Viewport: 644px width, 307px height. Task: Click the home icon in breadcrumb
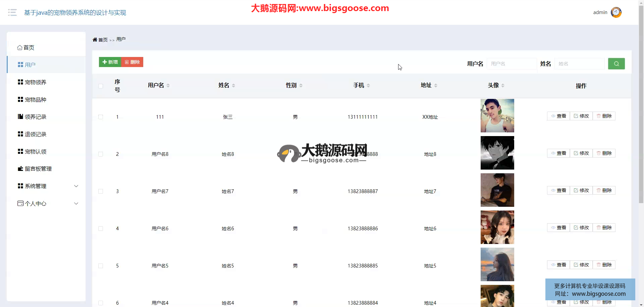click(95, 40)
